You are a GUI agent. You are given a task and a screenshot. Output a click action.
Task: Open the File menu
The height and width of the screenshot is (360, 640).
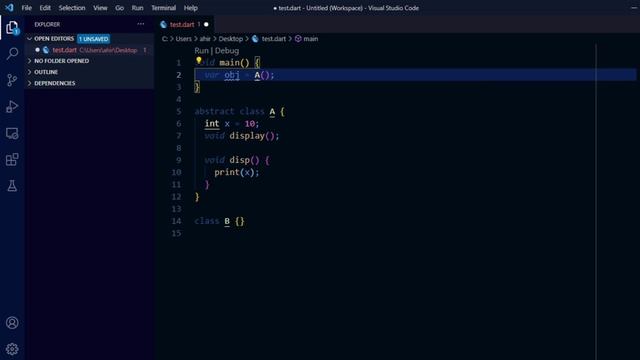tap(27, 8)
